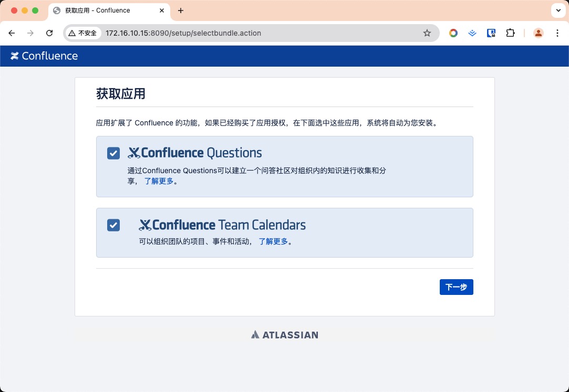
Task: Open a new browser tab
Action: [181, 10]
